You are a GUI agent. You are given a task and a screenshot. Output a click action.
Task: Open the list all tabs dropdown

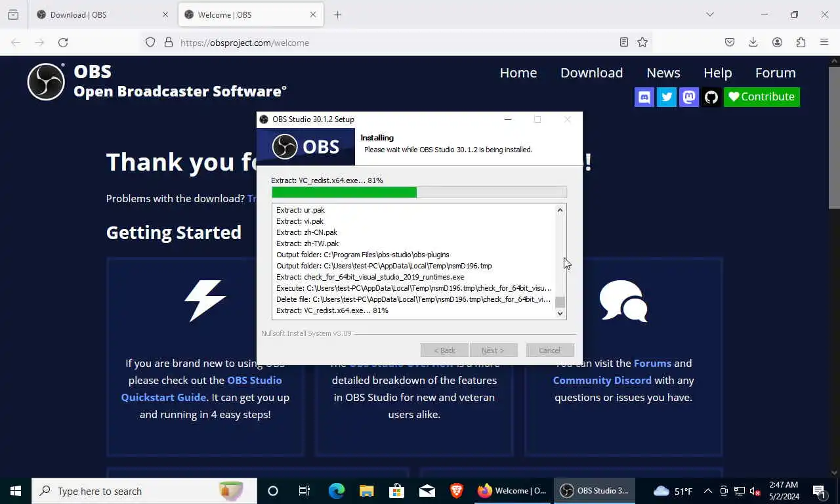pos(709,14)
